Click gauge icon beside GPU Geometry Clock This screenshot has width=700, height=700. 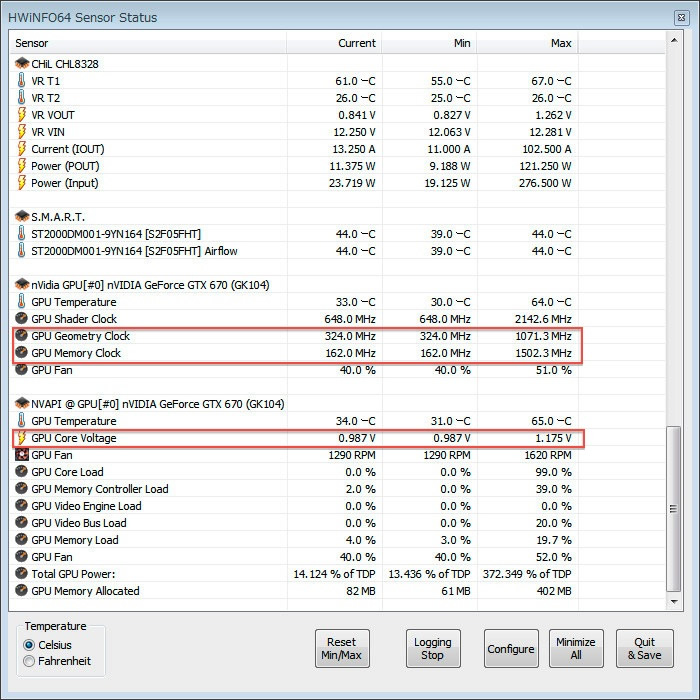21,335
